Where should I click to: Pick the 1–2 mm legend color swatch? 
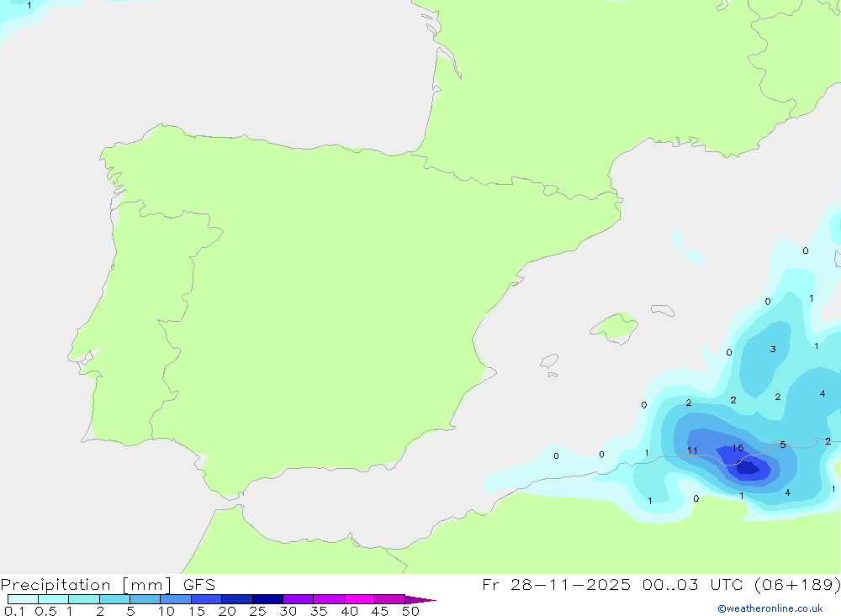pyautogui.click(x=83, y=599)
